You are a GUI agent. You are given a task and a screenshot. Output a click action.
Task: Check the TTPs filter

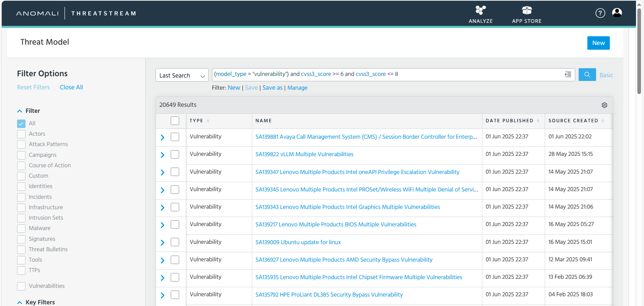click(x=21, y=270)
